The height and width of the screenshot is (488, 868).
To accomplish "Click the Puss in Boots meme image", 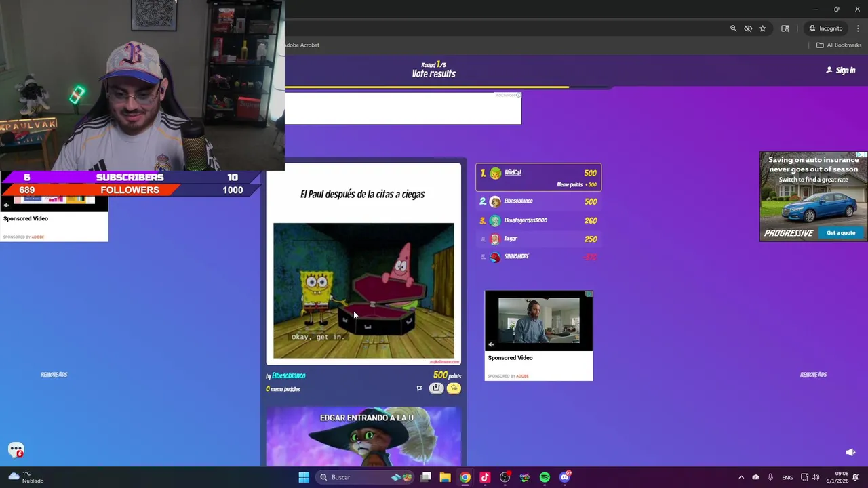I will click(x=363, y=436).
